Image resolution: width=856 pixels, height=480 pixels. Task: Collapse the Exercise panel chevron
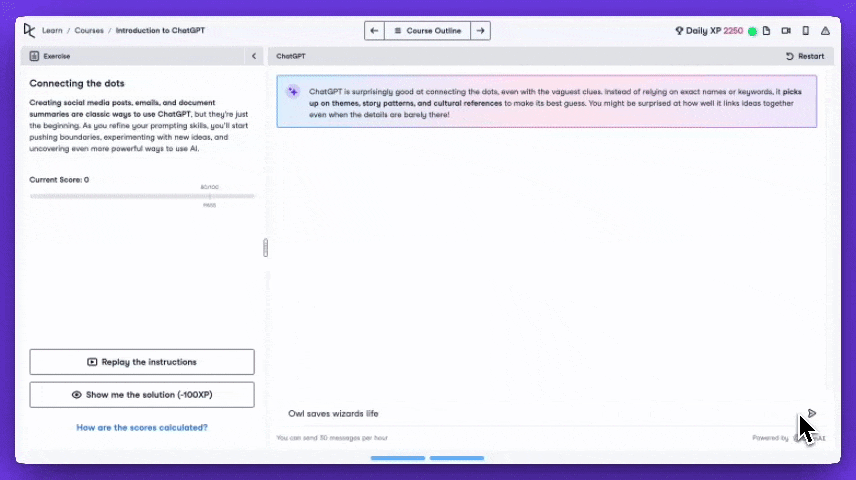(x=254, y=56)
